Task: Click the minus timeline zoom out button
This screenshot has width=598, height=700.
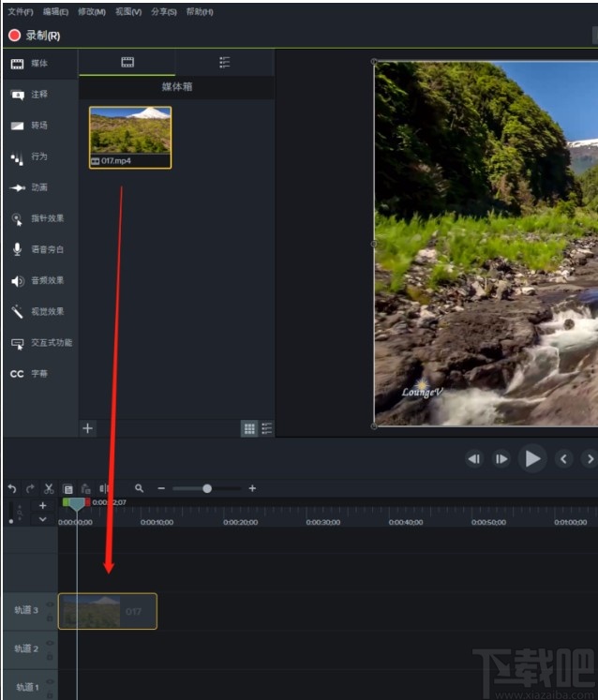Action: click(x=161, y=488)
